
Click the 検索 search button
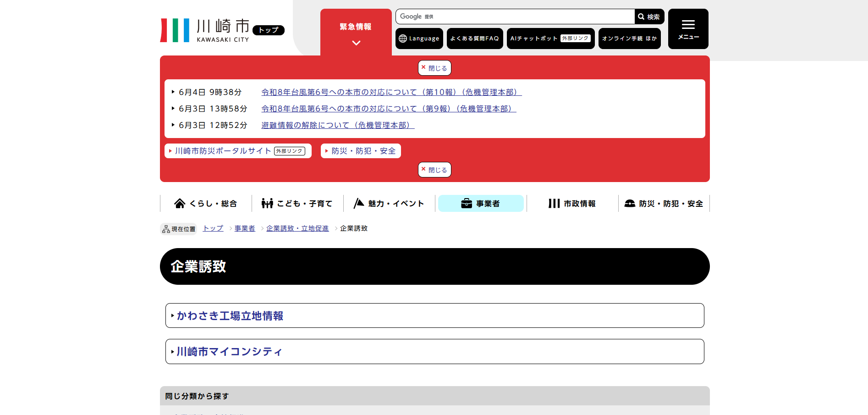coord(649,17)
